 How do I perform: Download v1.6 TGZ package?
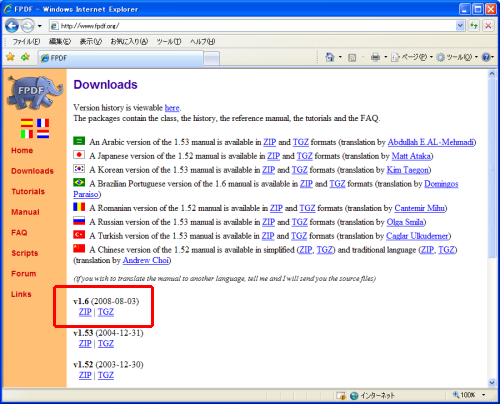(x=106, y=312)
